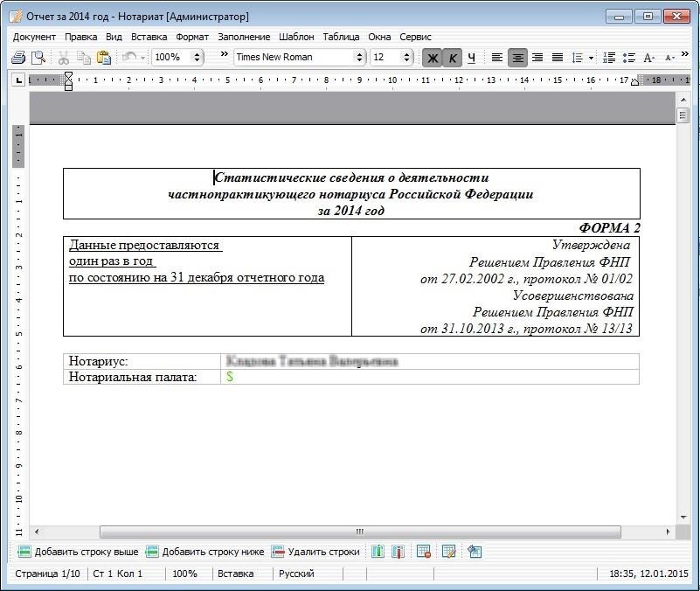700x591 pixels.
Task: Click horizontal scrollbar right arrow
Action: click(x=669, y=532)
